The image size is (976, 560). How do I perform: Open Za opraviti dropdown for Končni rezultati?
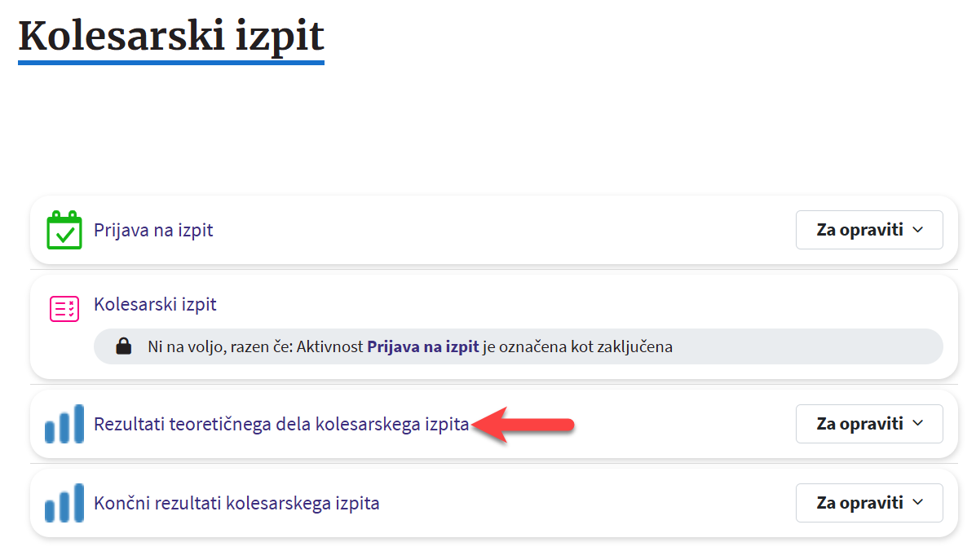(868, 503)
